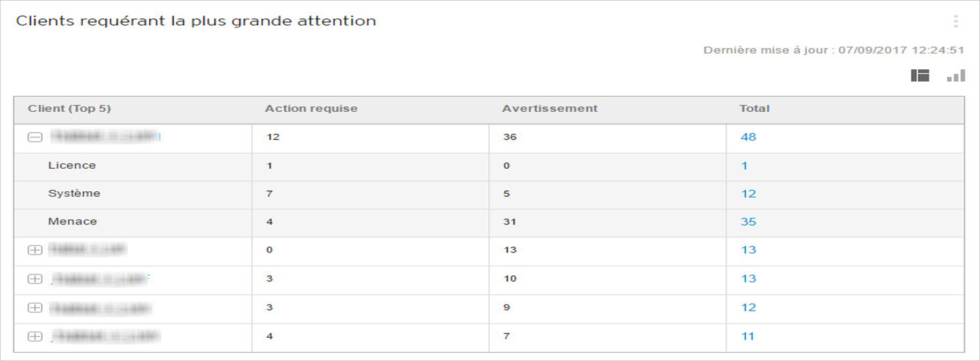Expand the third client row
The height and width of the screenshot is (361, 980).
coord(35,279)
